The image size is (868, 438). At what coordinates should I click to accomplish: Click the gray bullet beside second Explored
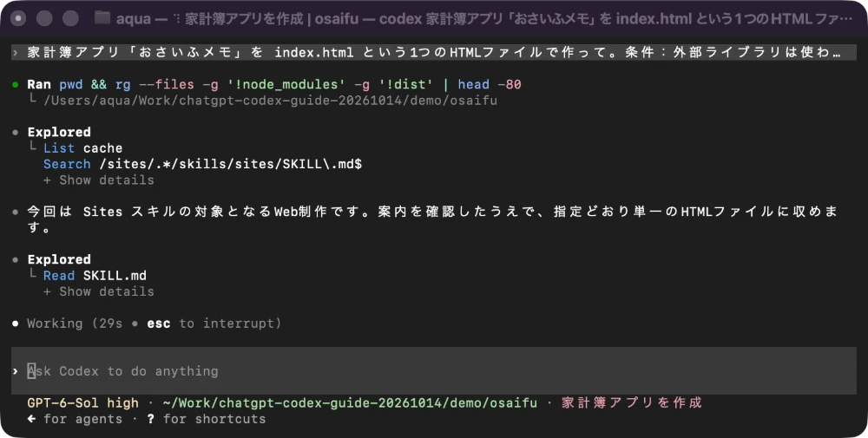click(x=16, y=259)
